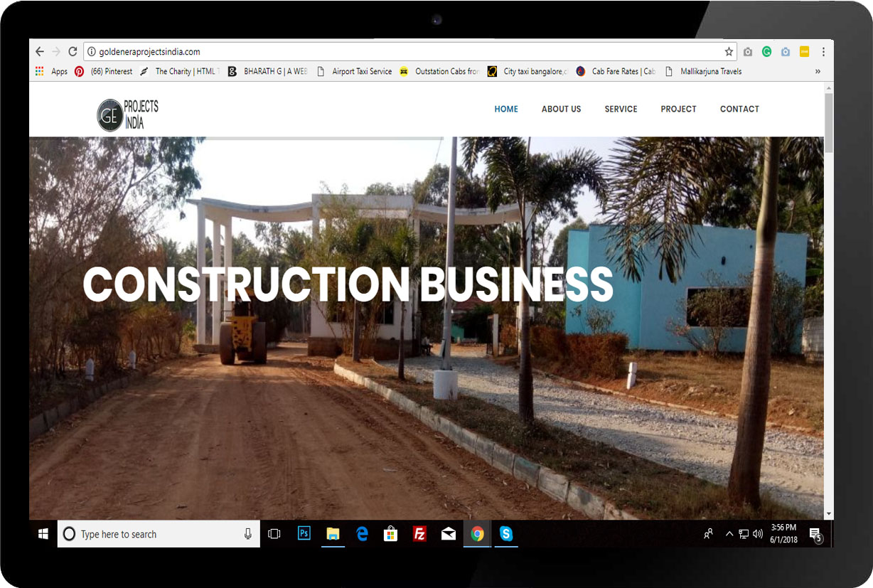Image resolution: width=873 pixels, height=588 pixels.
Task: Click the volume speaker icon in tray
Action: (x=758, y=534)
